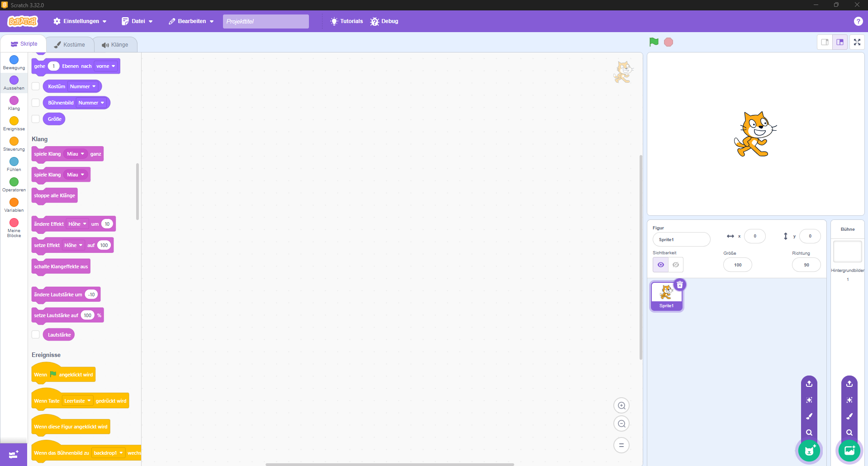This screenshot has width=868, height=466.
Task: Click the Scratch logo
Action: point(23,21)
